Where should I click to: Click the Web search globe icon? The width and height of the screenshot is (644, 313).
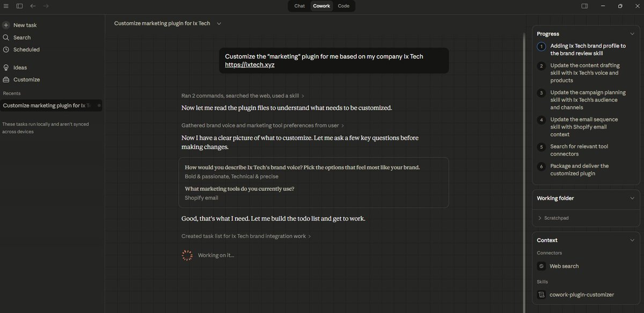click(541, 266)
